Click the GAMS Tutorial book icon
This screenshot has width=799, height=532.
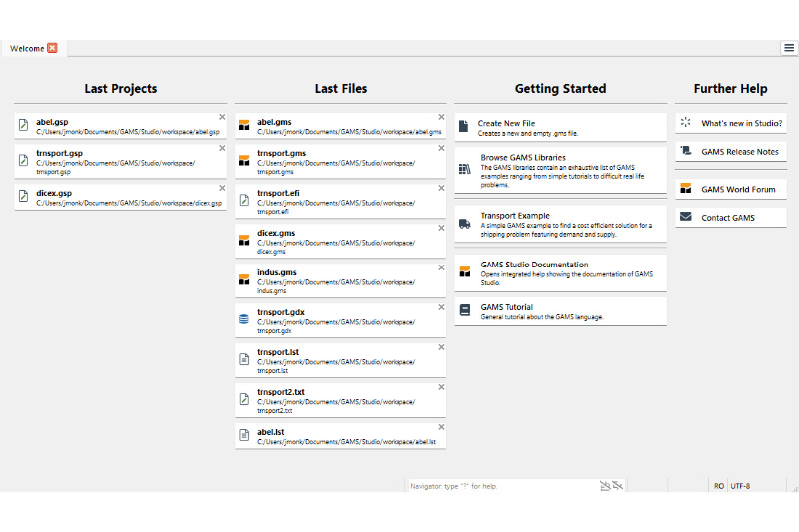[x=465, y=310]
